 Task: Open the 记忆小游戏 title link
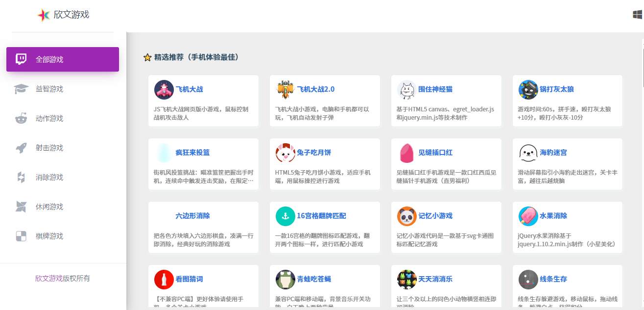(x=435, y=216)
